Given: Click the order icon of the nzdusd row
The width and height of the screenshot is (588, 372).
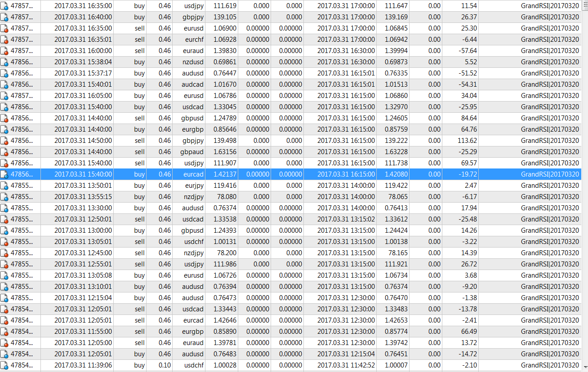Looking at the screenshot, I should tap(4, 62).
